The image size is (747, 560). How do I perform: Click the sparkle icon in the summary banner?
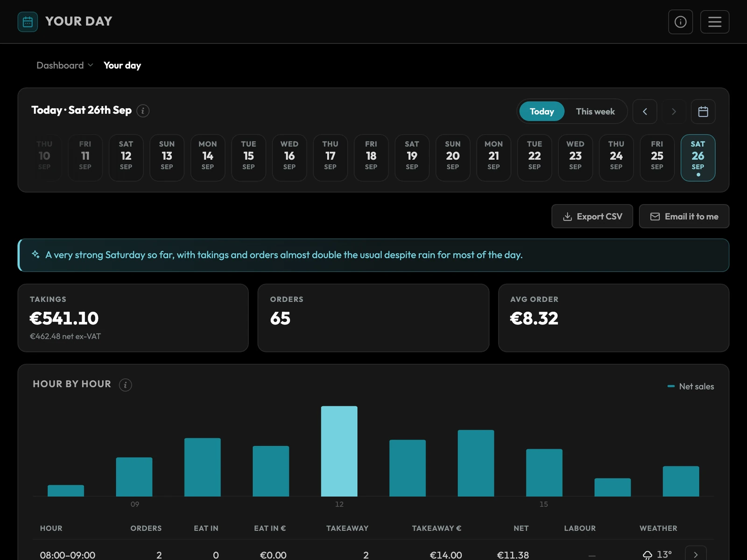tap(35, 254)
